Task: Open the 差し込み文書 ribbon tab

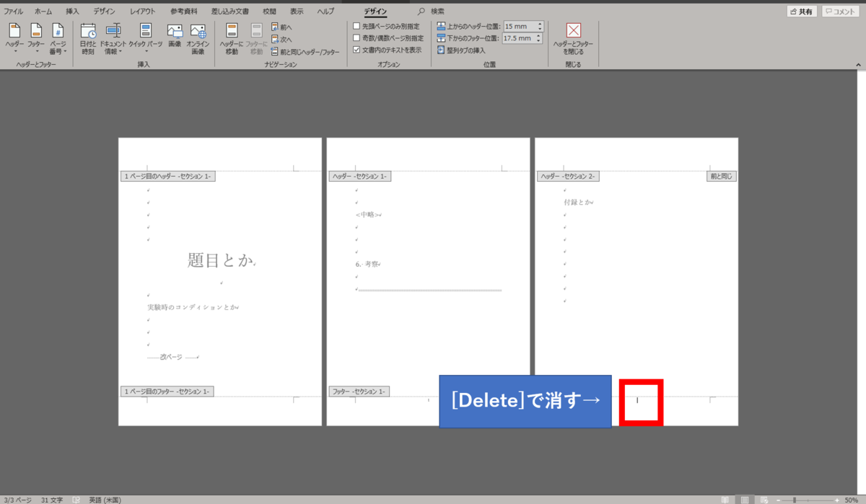Action: (x=229, y=12)
